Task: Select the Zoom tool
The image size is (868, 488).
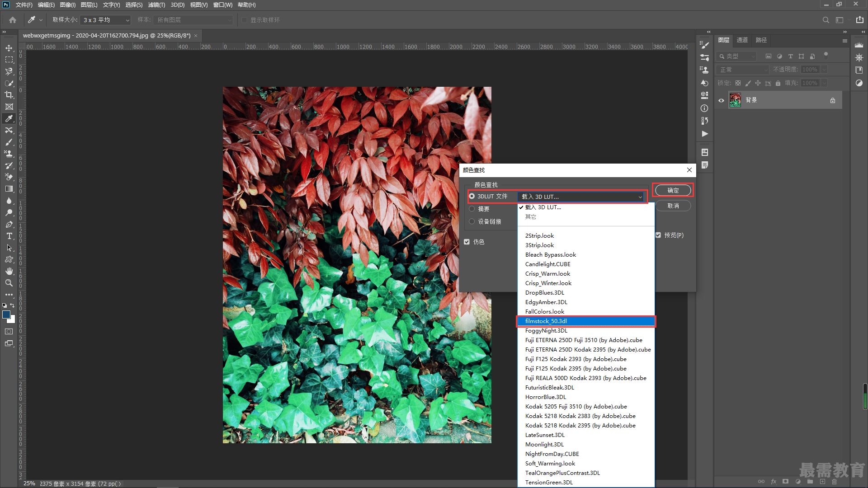Action: (x=9, y=283)
